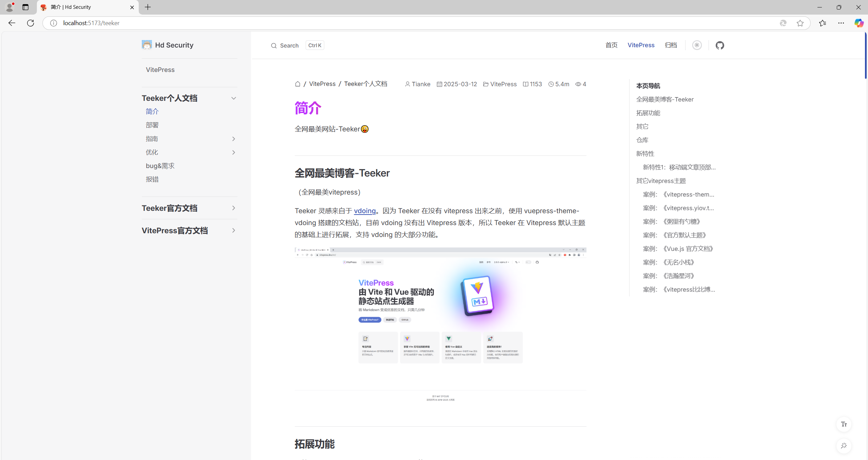Click the Hd Security site title
Image resolution: width=868 pixels, height=460 pixels.
[x=174, y=45]
